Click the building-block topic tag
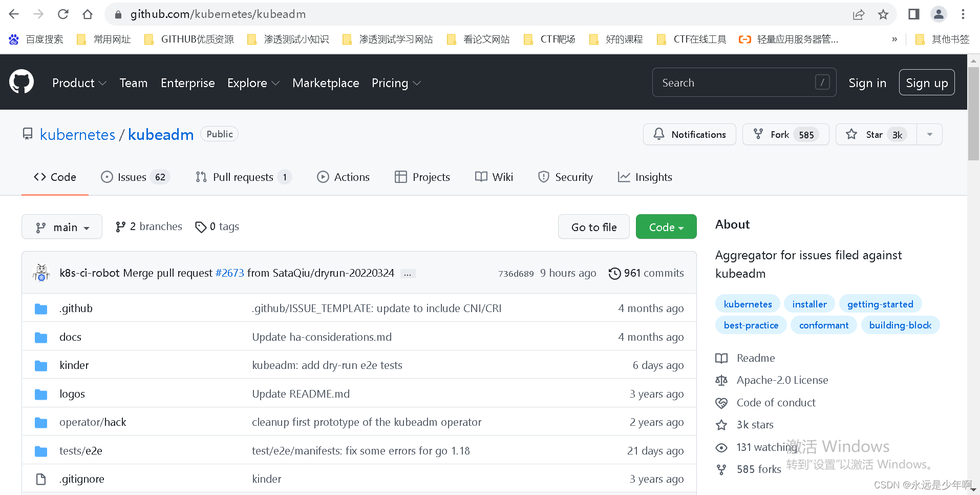This screenshot has width=980, height=495. [x=900, y=325]
